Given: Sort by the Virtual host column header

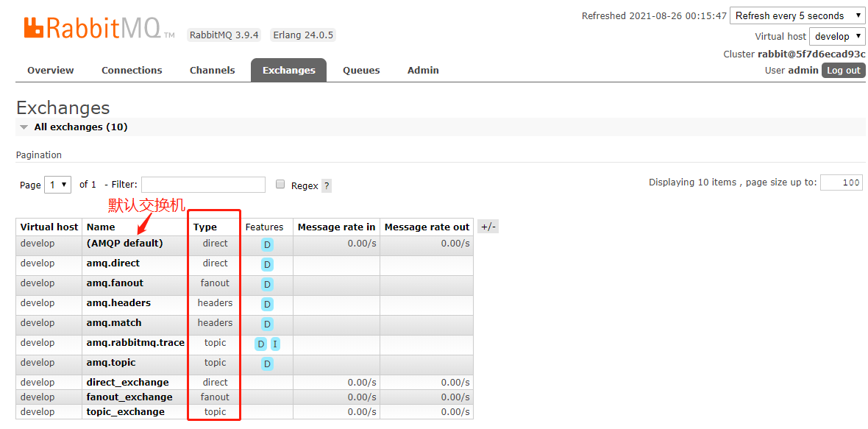Looking at the screenshot, I should 49,227.
